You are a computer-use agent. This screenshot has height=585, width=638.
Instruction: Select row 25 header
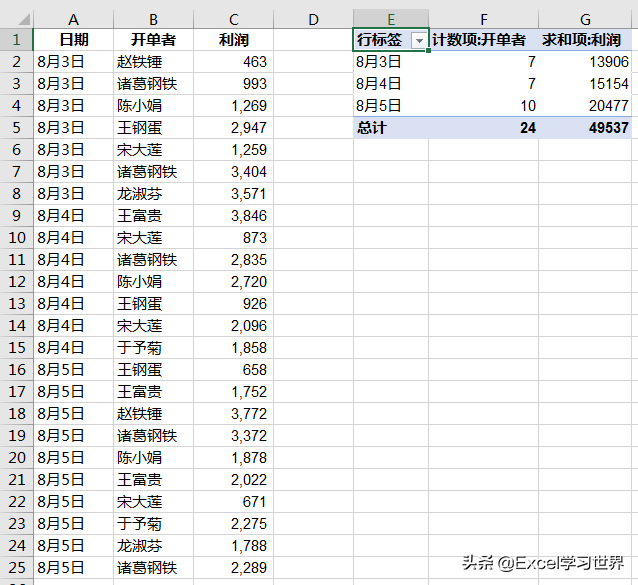coord(16,568)
